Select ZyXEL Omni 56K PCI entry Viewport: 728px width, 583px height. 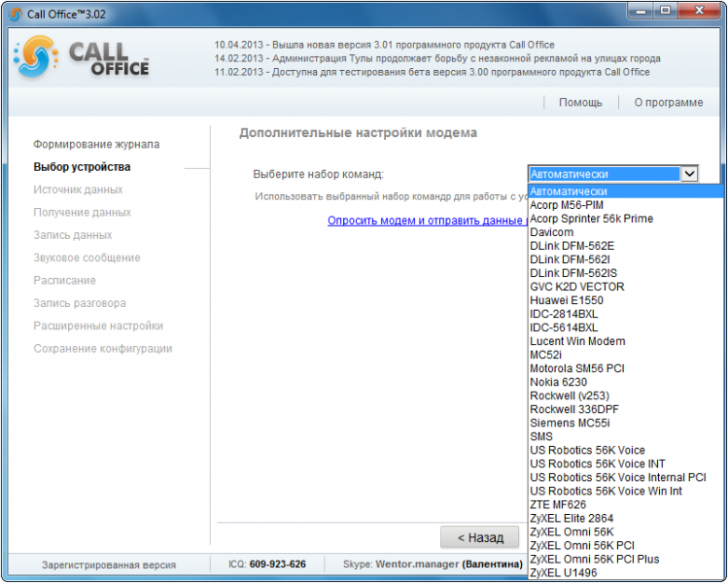(x=626, y=545)
